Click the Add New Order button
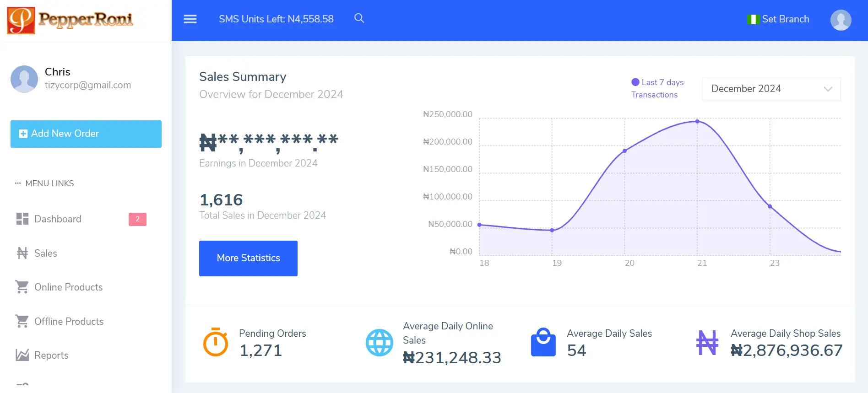 tap(86, 134)
